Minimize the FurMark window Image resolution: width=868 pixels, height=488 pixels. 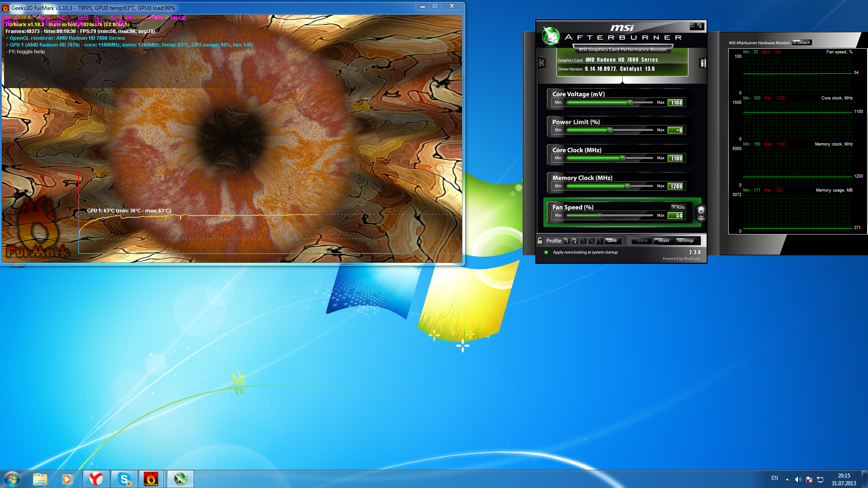[422, 6]
